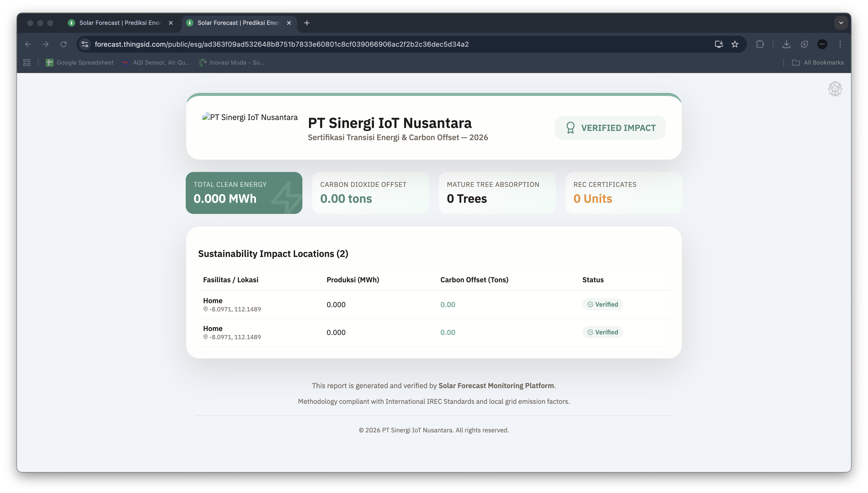Click the install app icon in address bar
The image size is (868, 493).
(719, 44)
